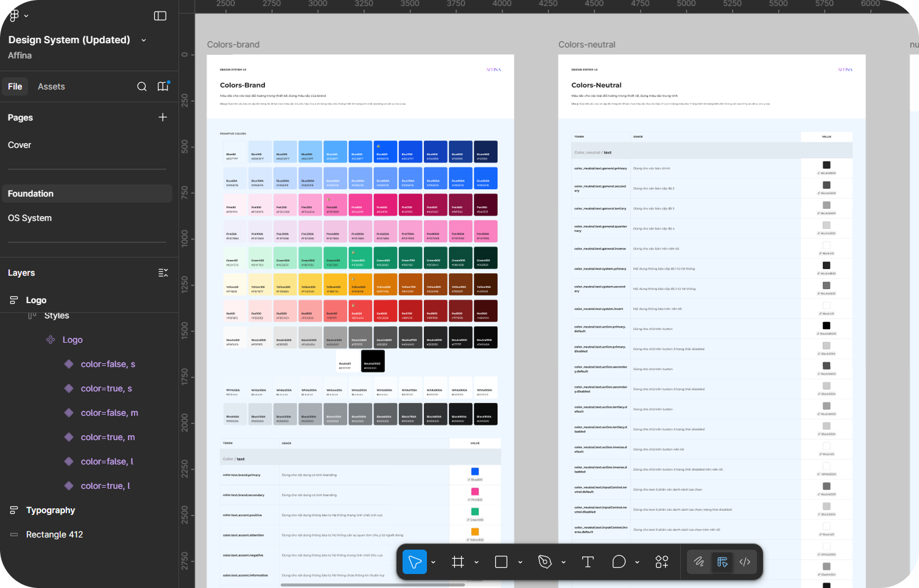Open the Move tool dropdown chevron

(x=434, y=562)
